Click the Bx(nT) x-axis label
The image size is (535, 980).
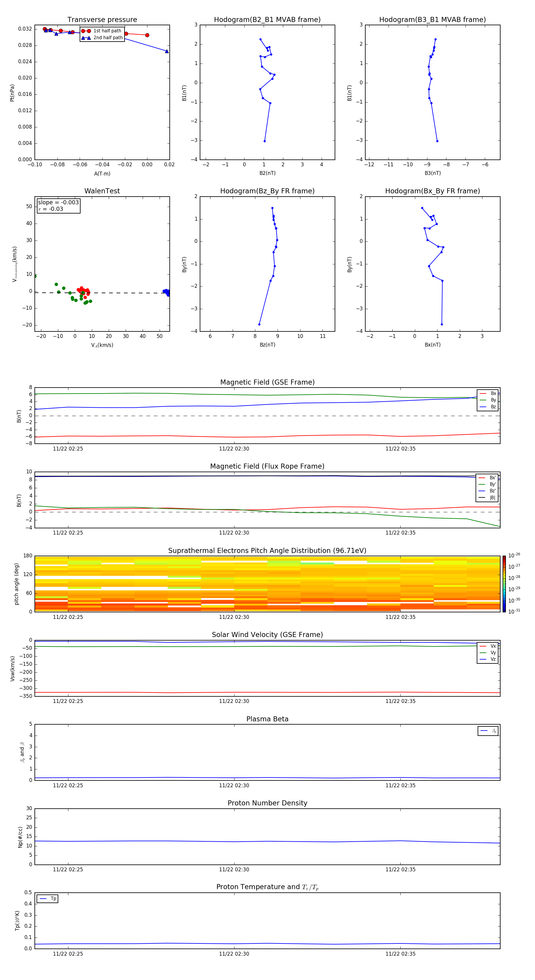click(432, 345)
